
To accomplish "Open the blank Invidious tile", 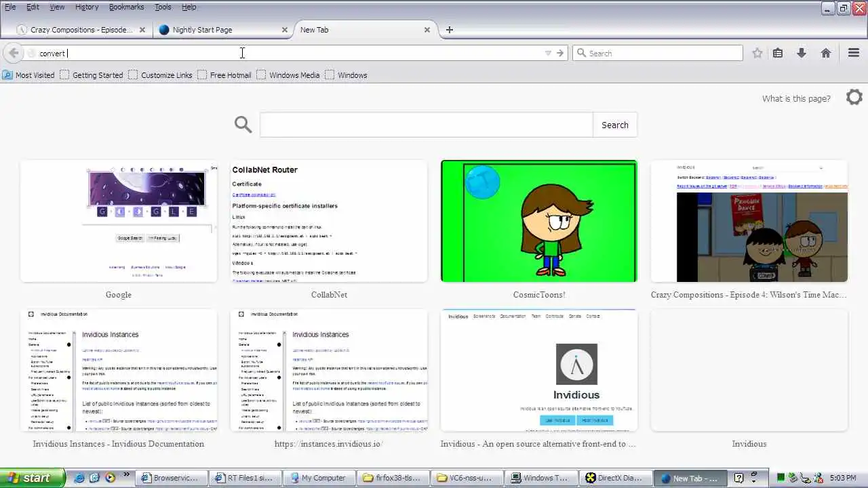I will (749, 371).
